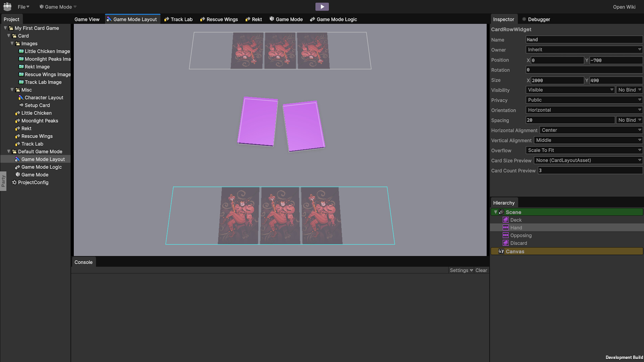644x362 pixels.
Task: Click No Bind next to Spacing
Action: 629,120
